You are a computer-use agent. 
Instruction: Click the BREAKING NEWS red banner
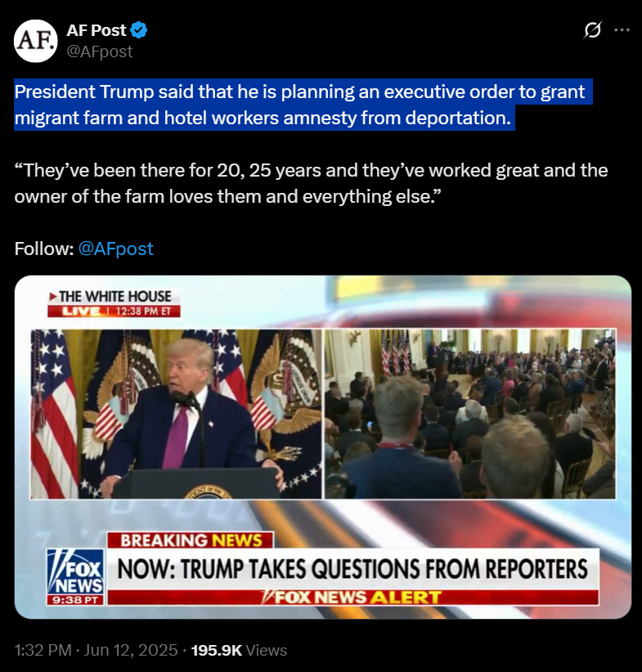(191, 540)
